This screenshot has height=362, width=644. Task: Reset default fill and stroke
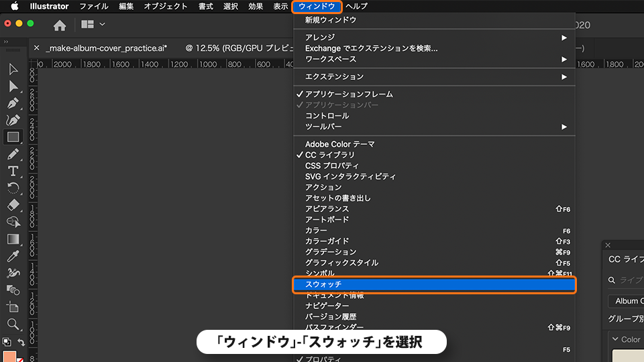click(7, 341)
